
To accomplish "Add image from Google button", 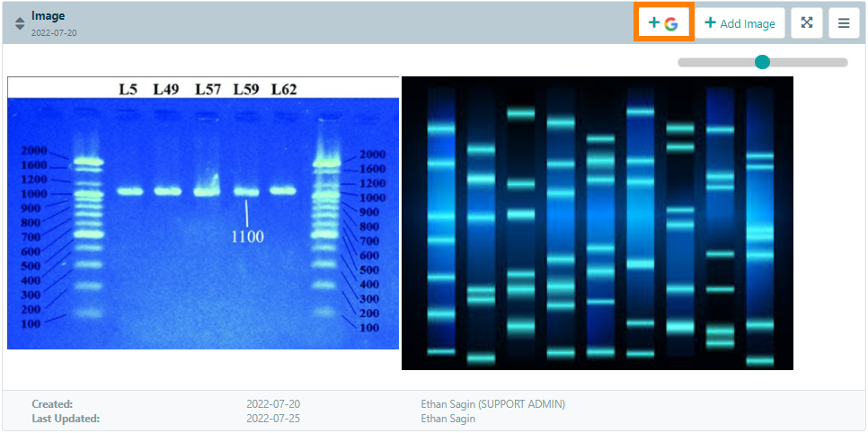I will coord(664,22).
